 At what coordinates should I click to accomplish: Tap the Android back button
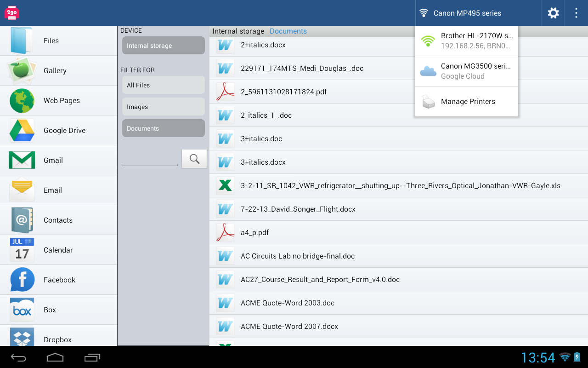[18, 357]
